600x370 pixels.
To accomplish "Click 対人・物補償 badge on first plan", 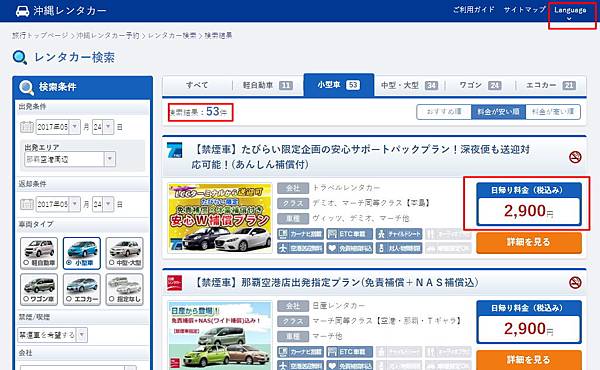I will 399,248.
